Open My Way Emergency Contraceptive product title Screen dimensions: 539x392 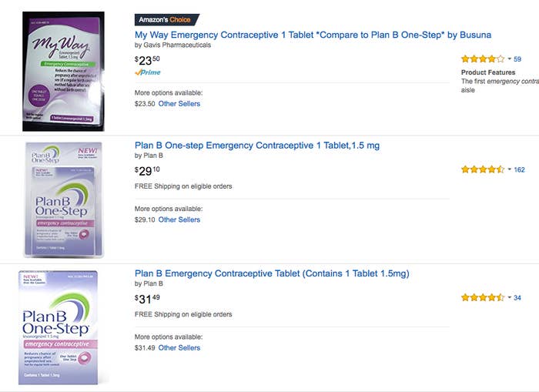pyautogui.click(x=313, y=35)
